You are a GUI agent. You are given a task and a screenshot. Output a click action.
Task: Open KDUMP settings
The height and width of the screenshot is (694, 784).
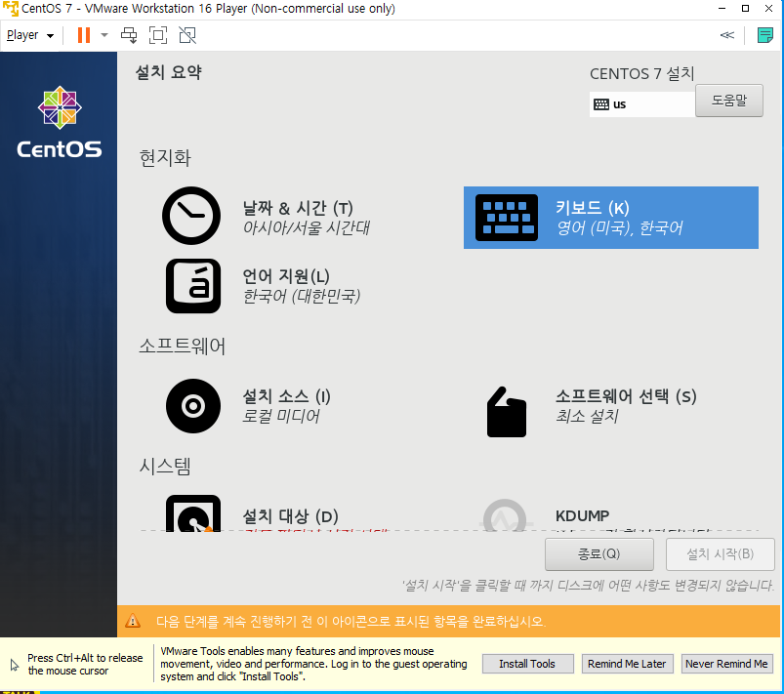point(582,516)
